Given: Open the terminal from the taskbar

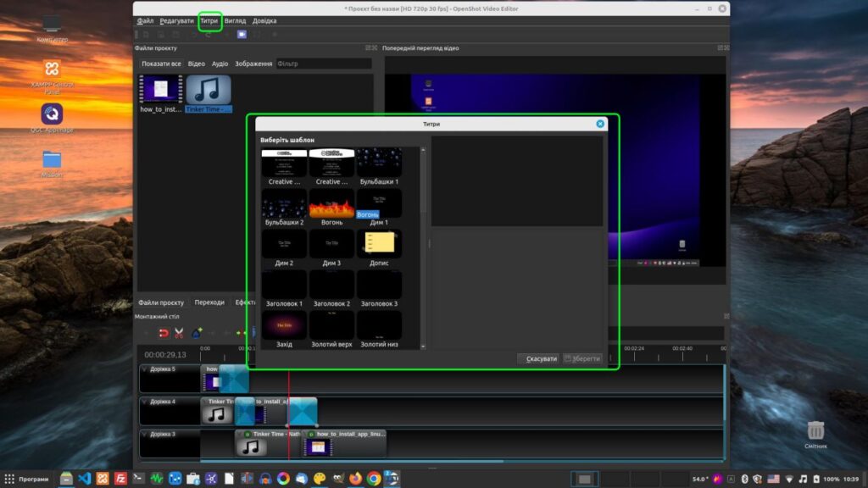Looking at the screenshot, I should pyautogui.click(x=138, y=479).
